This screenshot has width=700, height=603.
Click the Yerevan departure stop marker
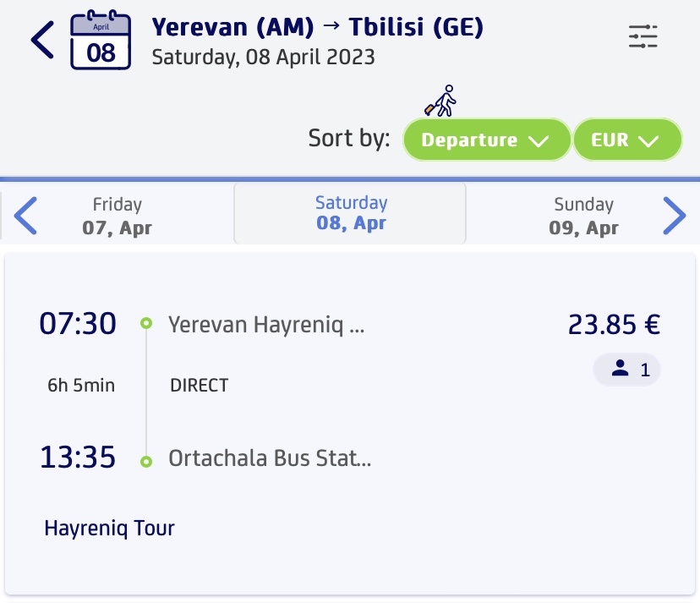coord(146,323)
